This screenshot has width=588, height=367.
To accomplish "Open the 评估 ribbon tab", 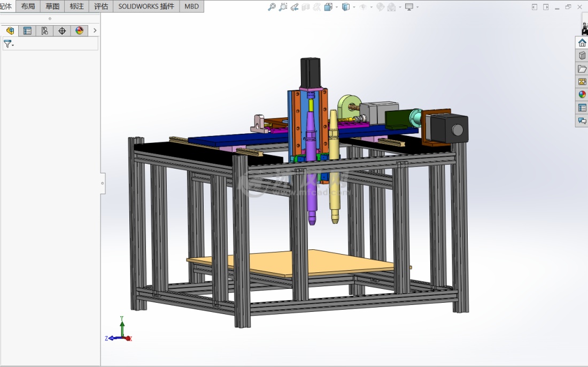I will 101,6.
